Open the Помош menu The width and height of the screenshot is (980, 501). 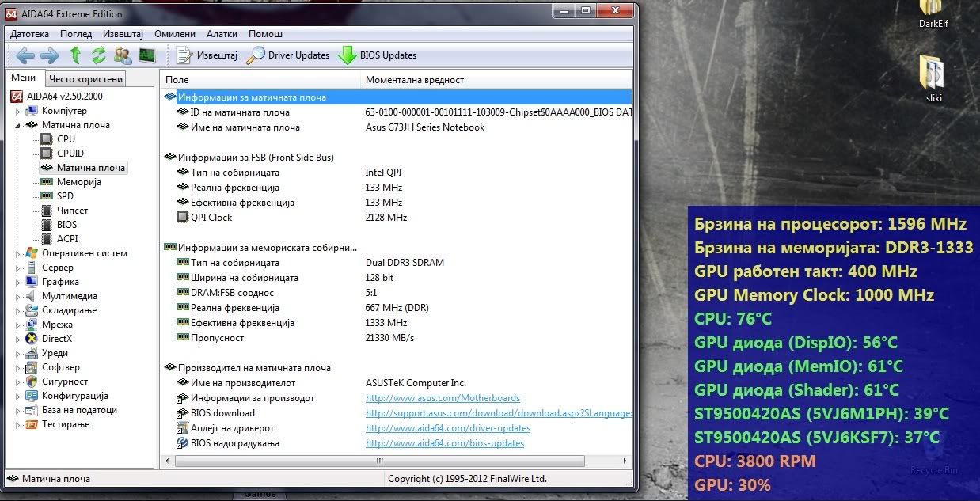265,34
